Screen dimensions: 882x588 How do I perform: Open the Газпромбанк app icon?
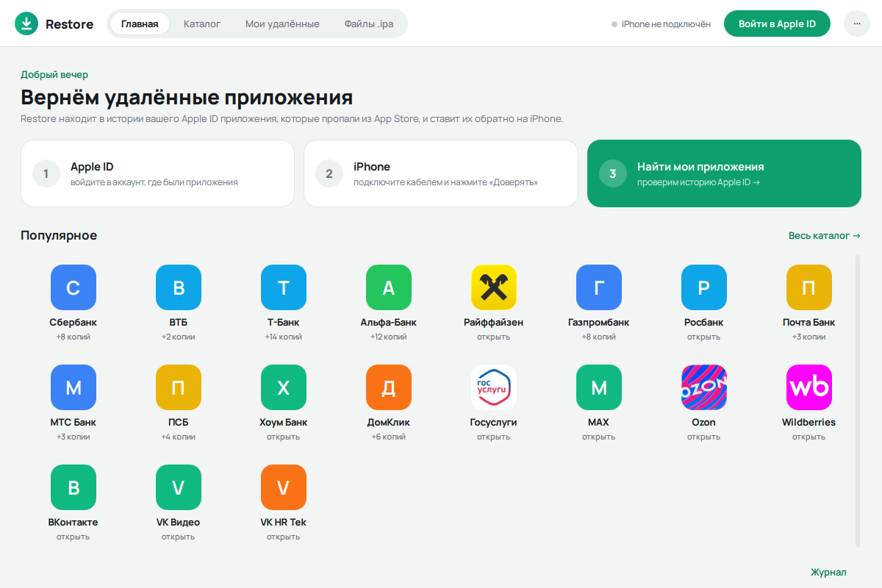[599, 287]
